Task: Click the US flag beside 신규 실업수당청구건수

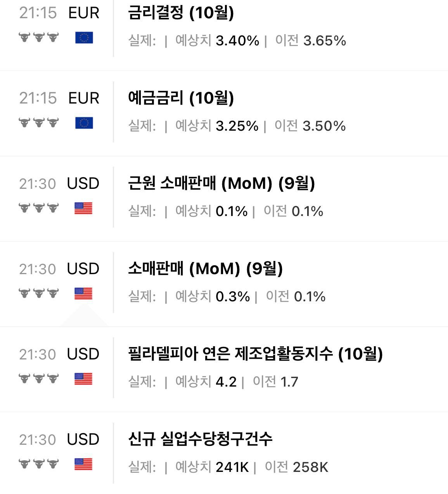Action: click(x=83, y=464)
